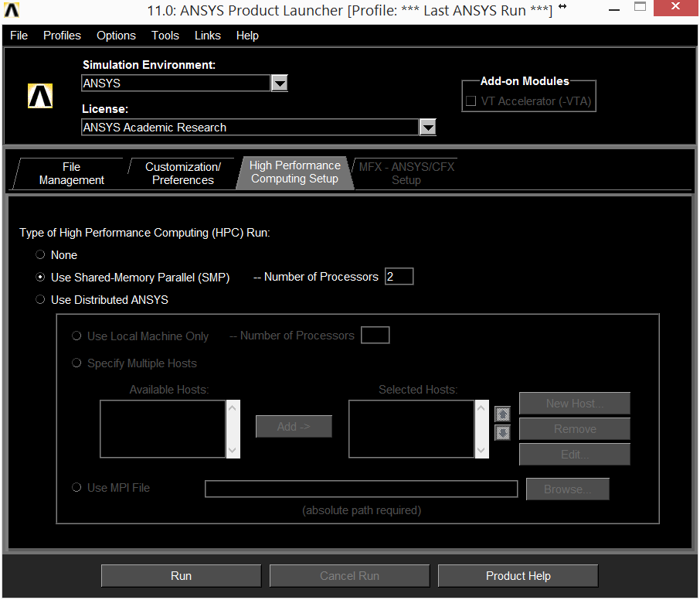Screen dimensions: 700x600
Task: Open the Help menu
Action: [247, 36]
